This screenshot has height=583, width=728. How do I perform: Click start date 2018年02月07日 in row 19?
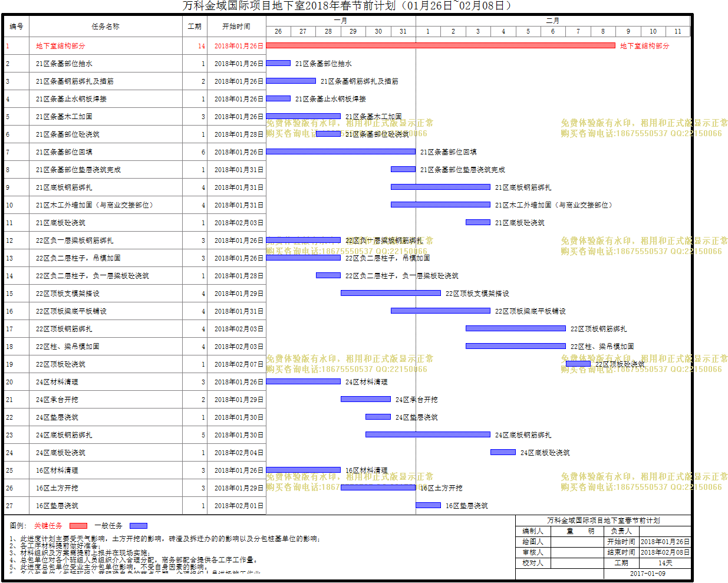239,364
